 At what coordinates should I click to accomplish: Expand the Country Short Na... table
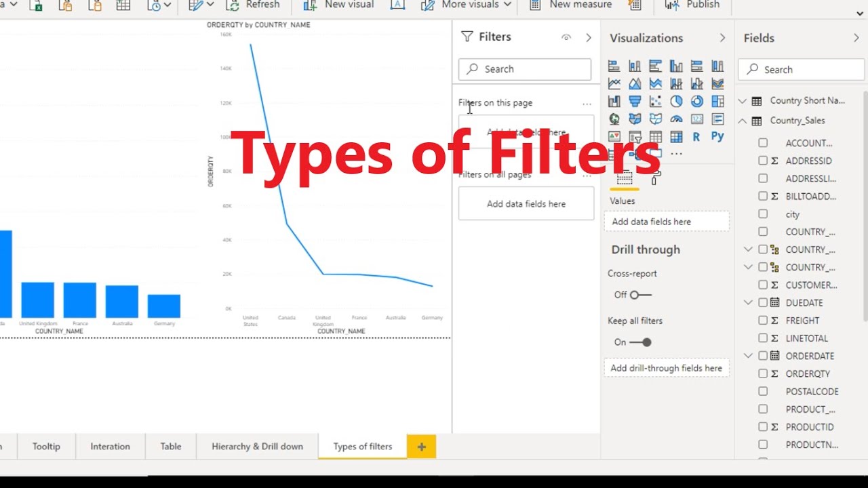pos(742,100)
